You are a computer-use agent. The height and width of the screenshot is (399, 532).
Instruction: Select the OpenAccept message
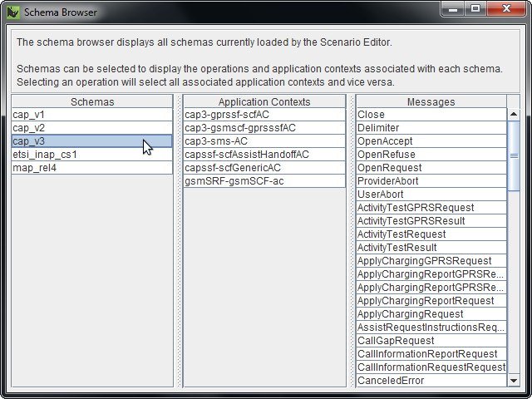pyautogui.click(x=431, y=141)
